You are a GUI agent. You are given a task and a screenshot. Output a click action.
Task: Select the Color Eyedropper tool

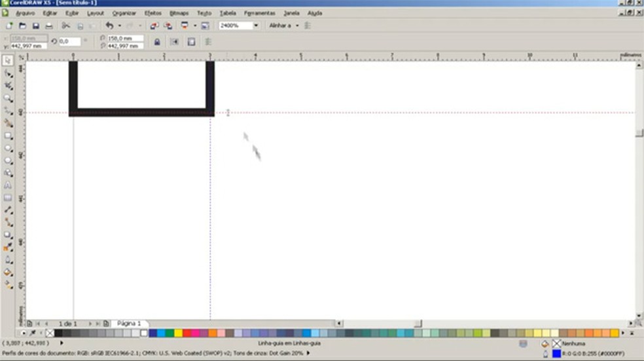pos(8,247)
